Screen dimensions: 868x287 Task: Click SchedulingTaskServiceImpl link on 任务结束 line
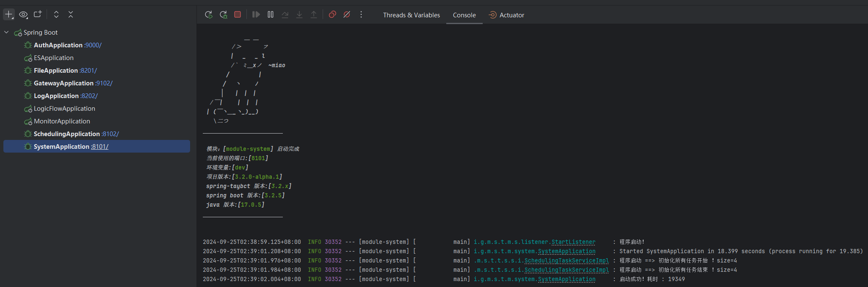click(x=567, y=270)
